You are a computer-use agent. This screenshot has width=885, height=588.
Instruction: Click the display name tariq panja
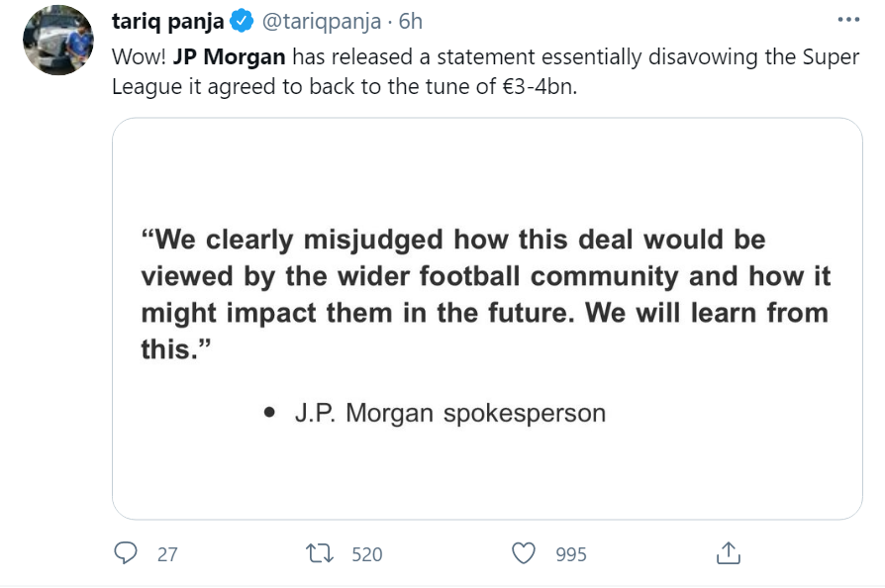[x=167, y=21]
